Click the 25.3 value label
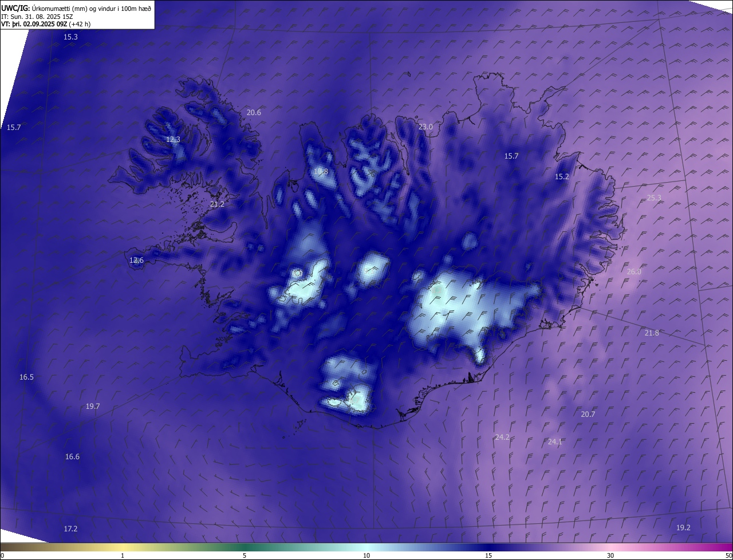 click(x=654, y=198)
